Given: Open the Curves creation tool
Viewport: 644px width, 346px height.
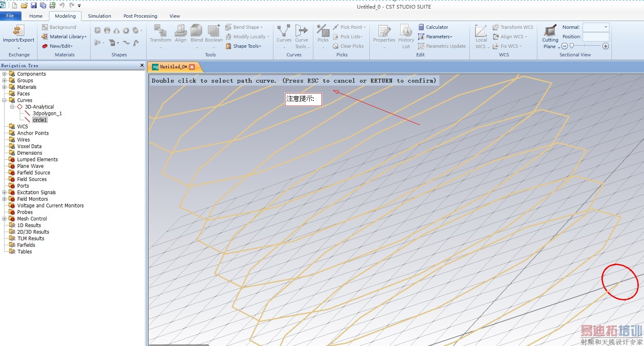Looking at the screenshot, I should point(284,30).
